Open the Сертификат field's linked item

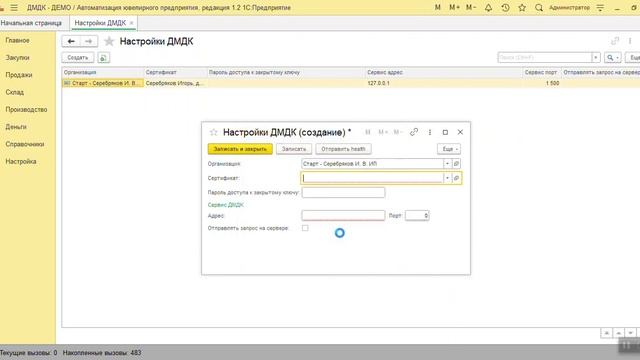tap(456, 178)
